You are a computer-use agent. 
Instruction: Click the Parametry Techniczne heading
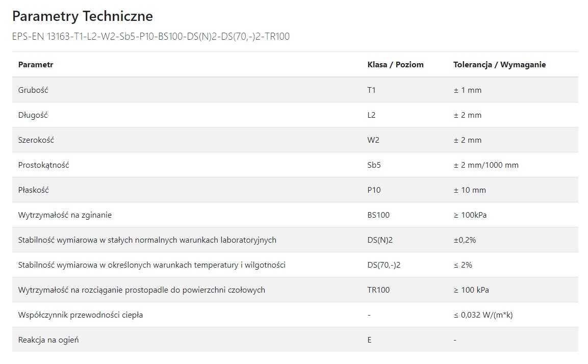tap(83, 16)
